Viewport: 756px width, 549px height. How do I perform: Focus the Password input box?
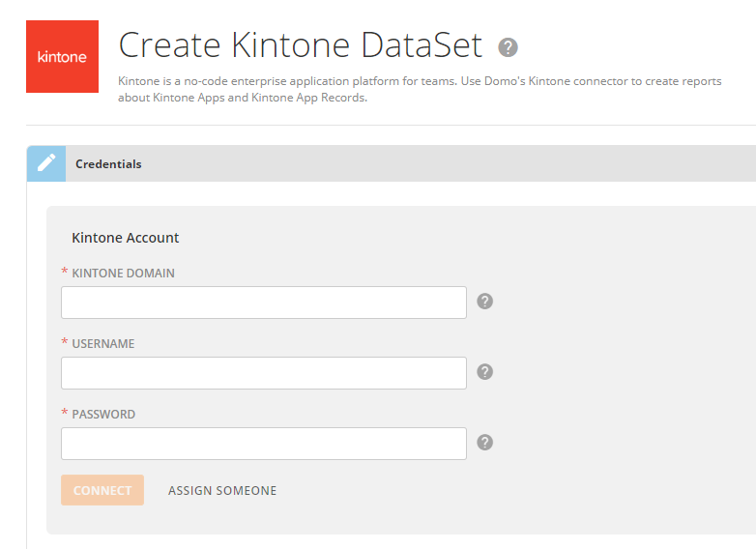coord(264,444)
